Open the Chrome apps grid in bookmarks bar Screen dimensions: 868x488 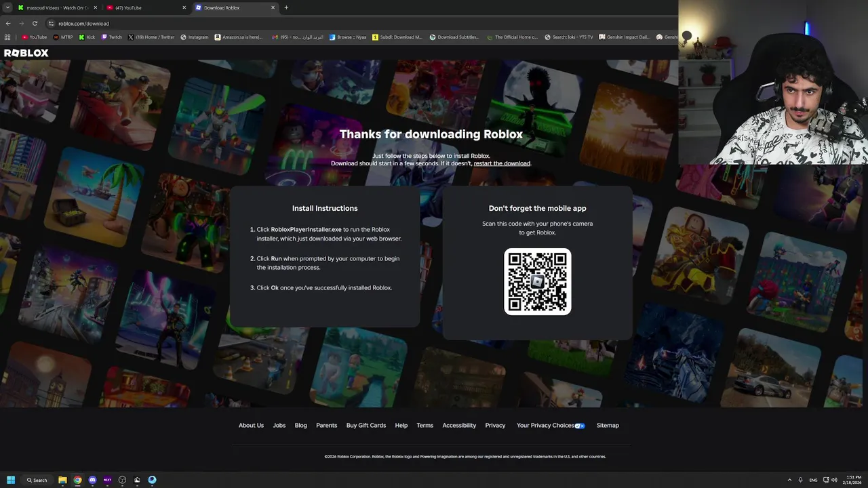pos(7,37)
